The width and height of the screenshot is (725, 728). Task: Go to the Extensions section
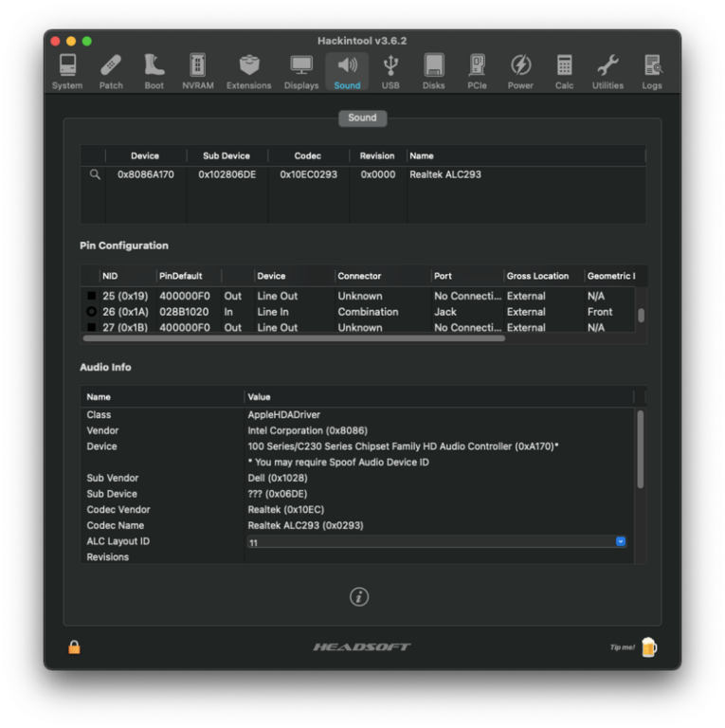[x=248, y=71]
